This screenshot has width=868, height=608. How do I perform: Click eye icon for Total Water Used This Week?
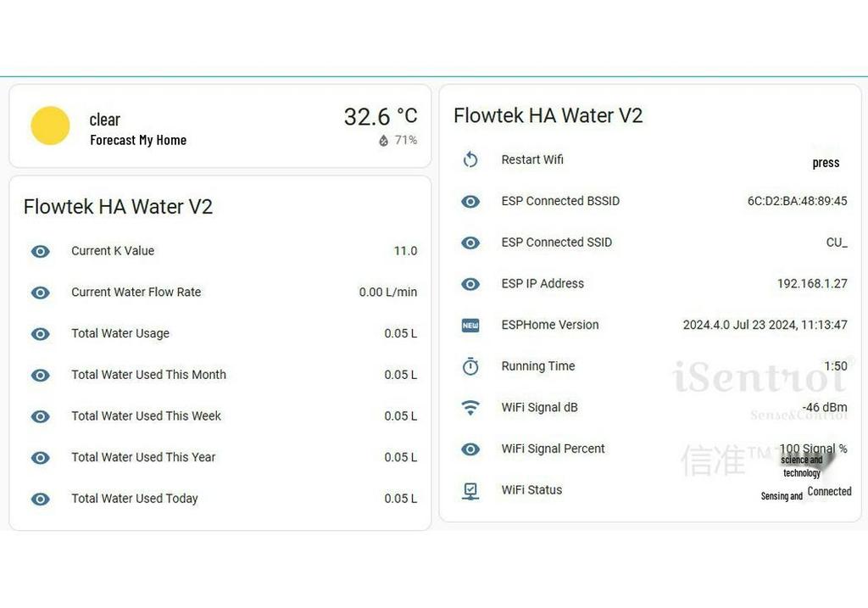pyautogui.click(x=41, y=416)
